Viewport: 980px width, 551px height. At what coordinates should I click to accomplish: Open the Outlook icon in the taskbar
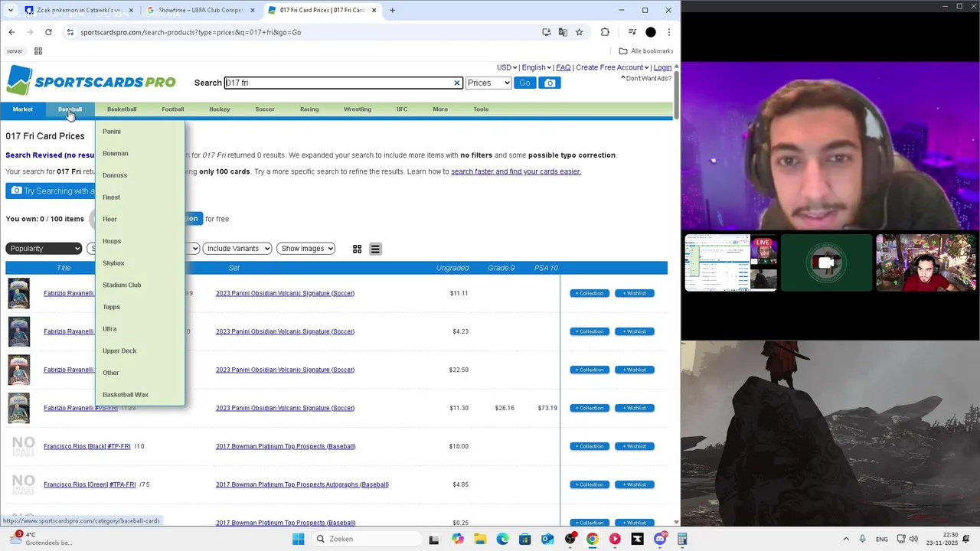click(x=547, y=539)
